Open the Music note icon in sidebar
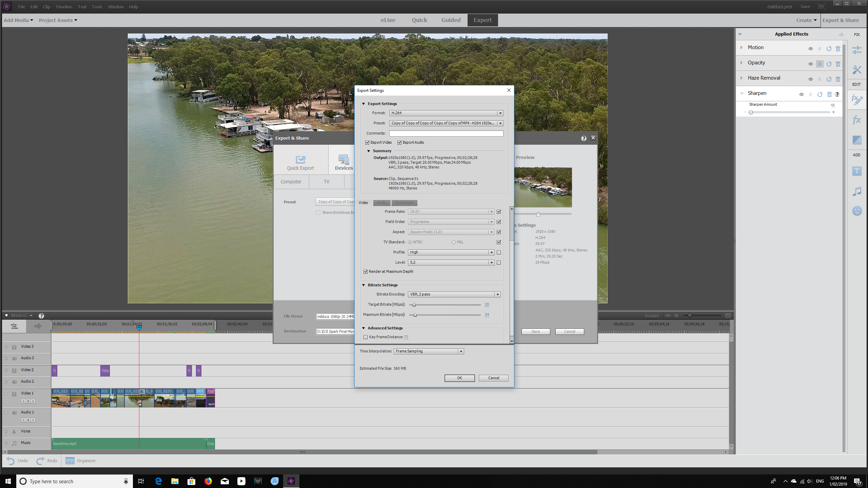The image size is (868, 488). click(857, 191)
